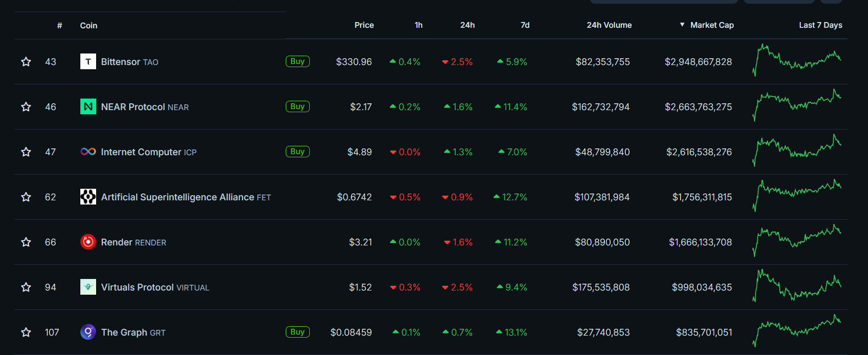Star the Artificial Superintelligence Alliance row
This screenshot has width=868, height=355.
click(26, 197)
